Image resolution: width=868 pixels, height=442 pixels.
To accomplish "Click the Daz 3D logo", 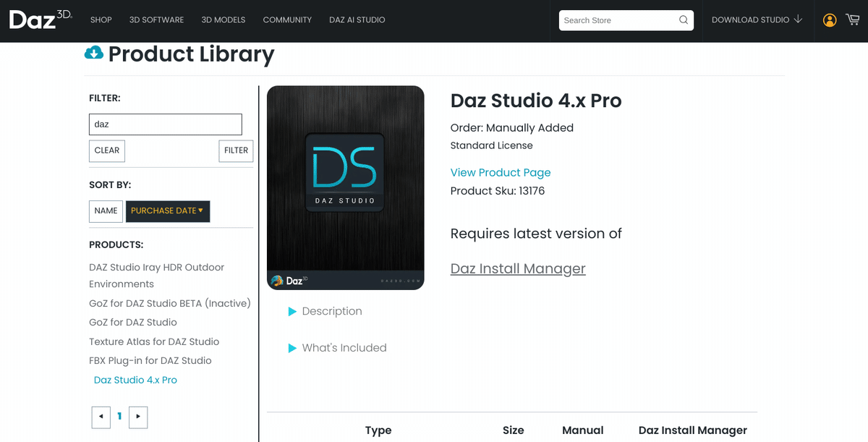I will tap(41, 20).
